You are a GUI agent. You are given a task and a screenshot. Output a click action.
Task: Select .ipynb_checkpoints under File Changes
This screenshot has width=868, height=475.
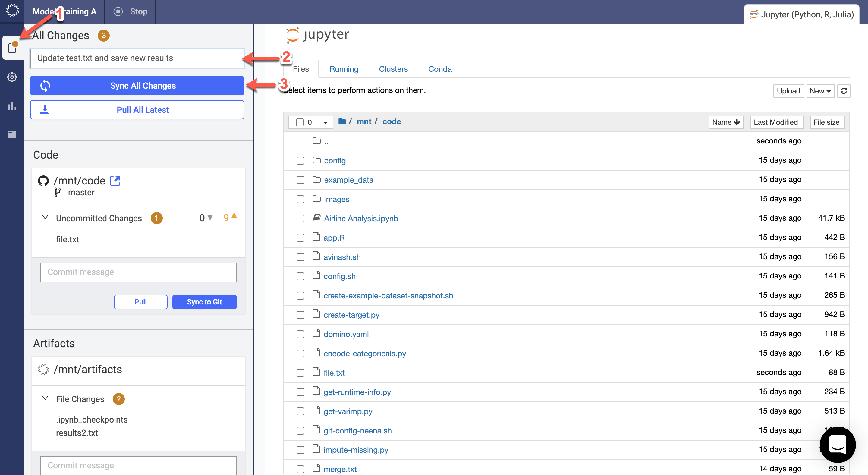[x=92, y=420]
